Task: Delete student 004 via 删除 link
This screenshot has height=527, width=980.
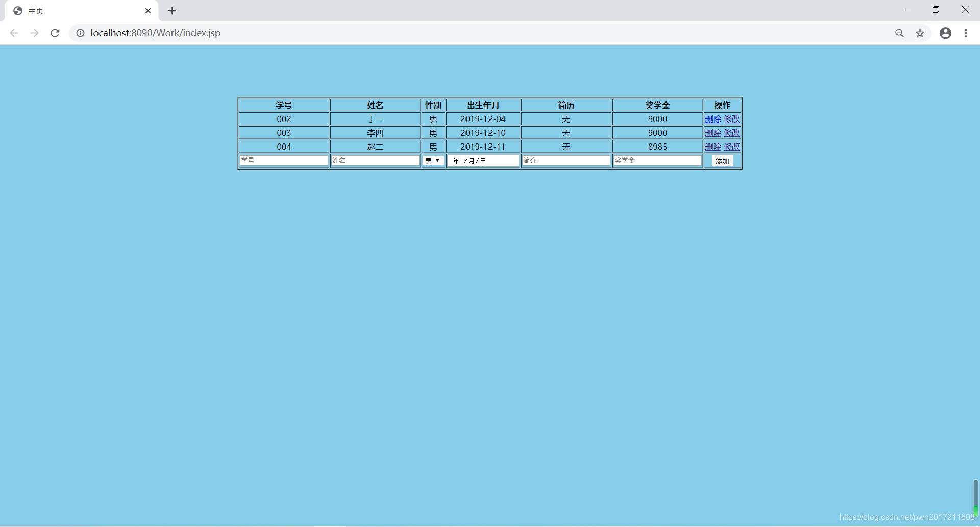Action: click(713, 147)
